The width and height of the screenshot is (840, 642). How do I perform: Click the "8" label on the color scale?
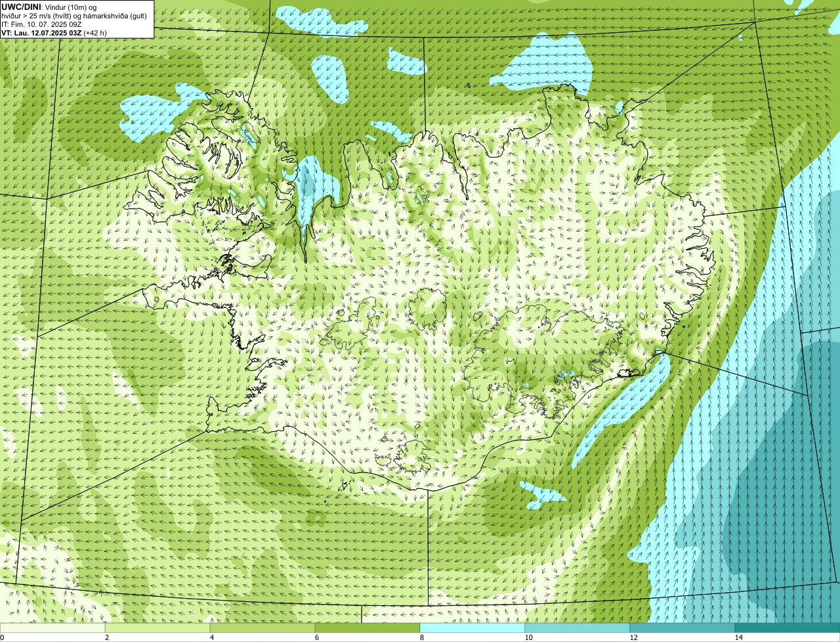[x=421, y=637]
